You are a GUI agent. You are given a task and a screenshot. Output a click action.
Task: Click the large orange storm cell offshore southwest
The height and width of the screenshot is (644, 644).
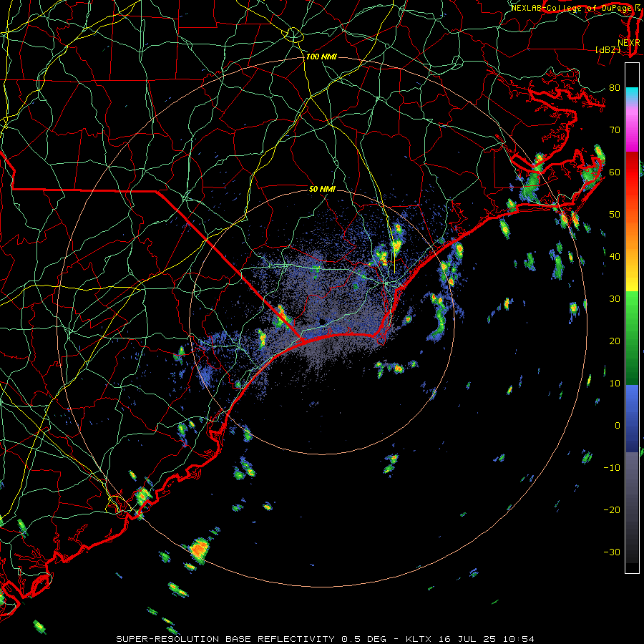pyautogui.click(x=199, y=549)
